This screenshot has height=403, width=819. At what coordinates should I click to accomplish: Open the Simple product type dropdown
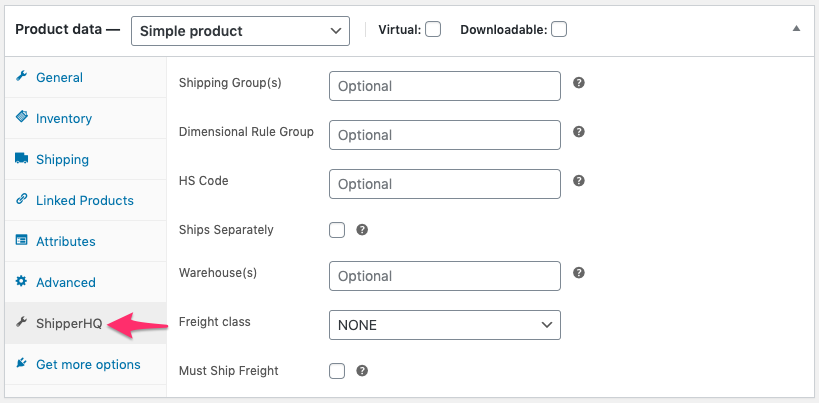click(x=240, y=31)
